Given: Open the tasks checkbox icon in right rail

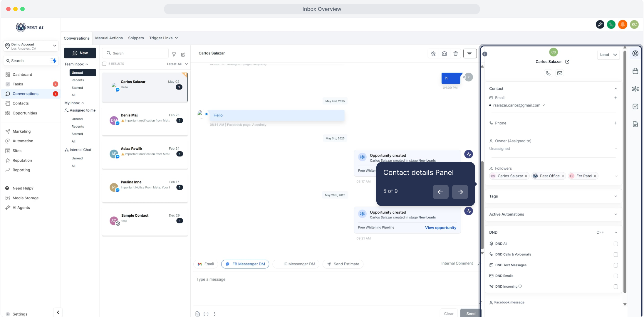Looking at the screenshot, I should coord(635,106).
